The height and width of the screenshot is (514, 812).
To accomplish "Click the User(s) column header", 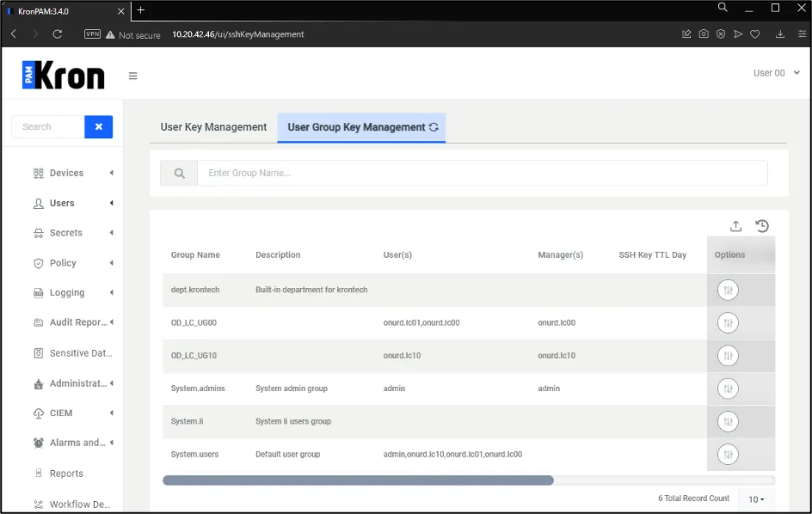I will tap(397, 254).
